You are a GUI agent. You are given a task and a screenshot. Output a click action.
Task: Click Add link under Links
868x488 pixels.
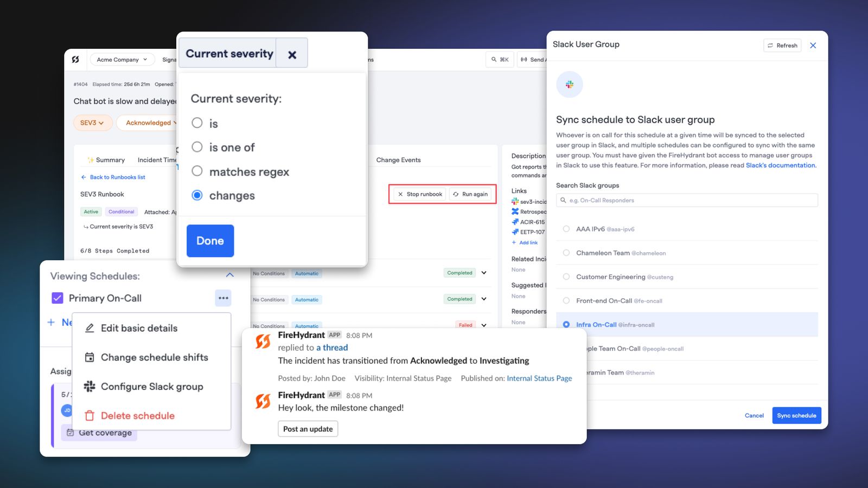(525, 242)
